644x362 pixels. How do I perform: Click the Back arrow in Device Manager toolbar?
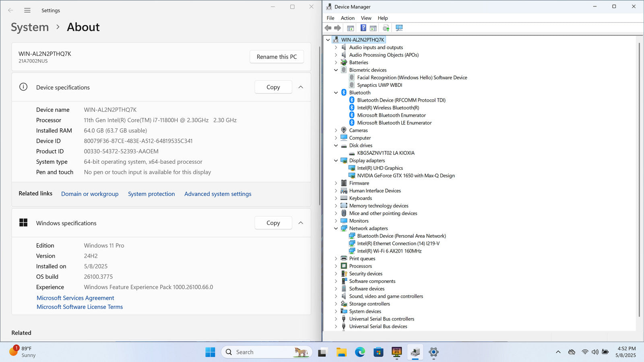point(328,28)
